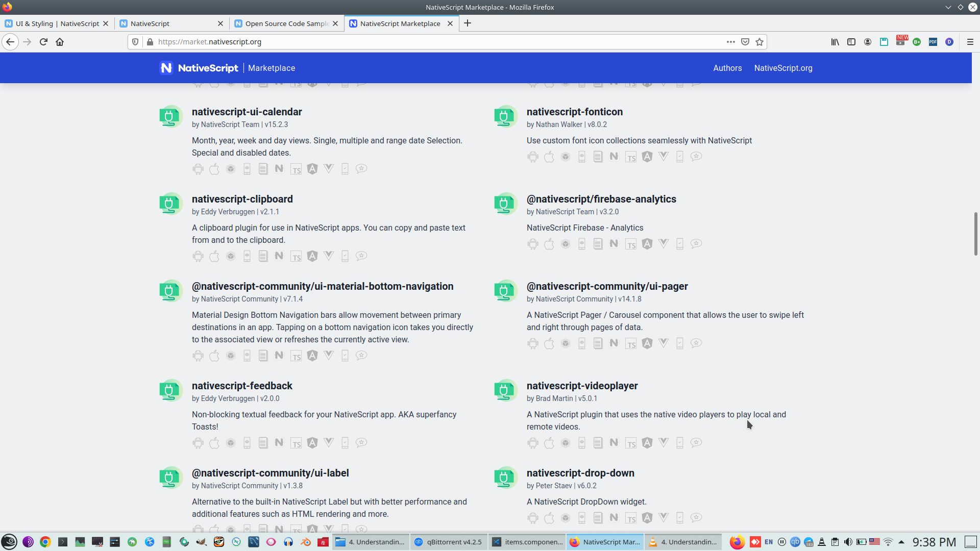Click the Vue badge under nativescript-videoplayer
The width and height of the screenshot is (980, 551).
point(664,443)
